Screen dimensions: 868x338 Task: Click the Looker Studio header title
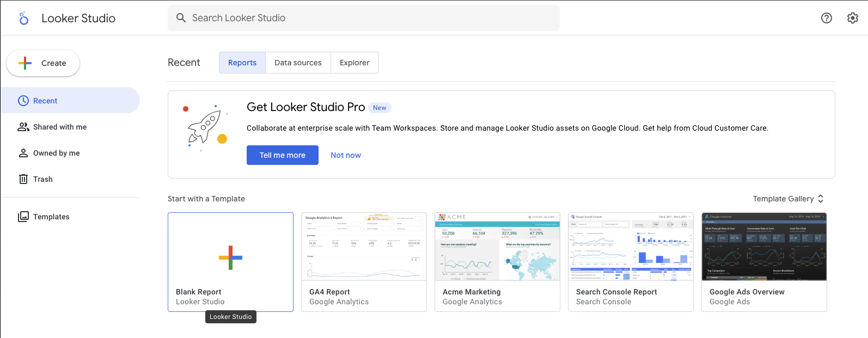pyautogui.click(x=78, y=18)
